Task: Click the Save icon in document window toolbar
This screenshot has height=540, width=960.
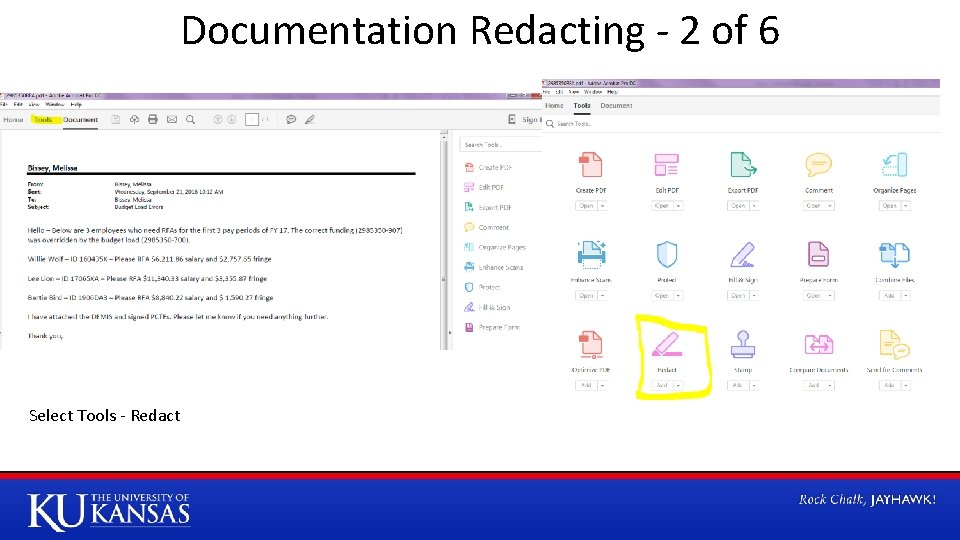Action: 115,119
